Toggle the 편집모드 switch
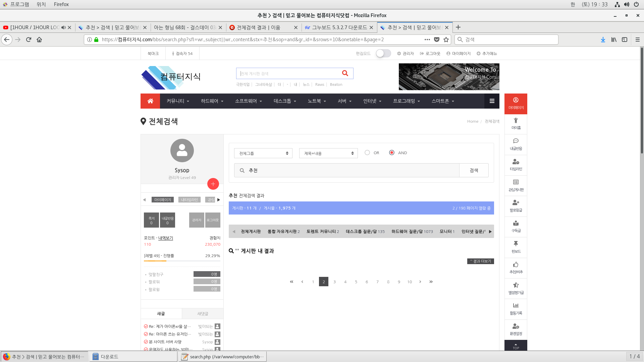 (383, 53)
